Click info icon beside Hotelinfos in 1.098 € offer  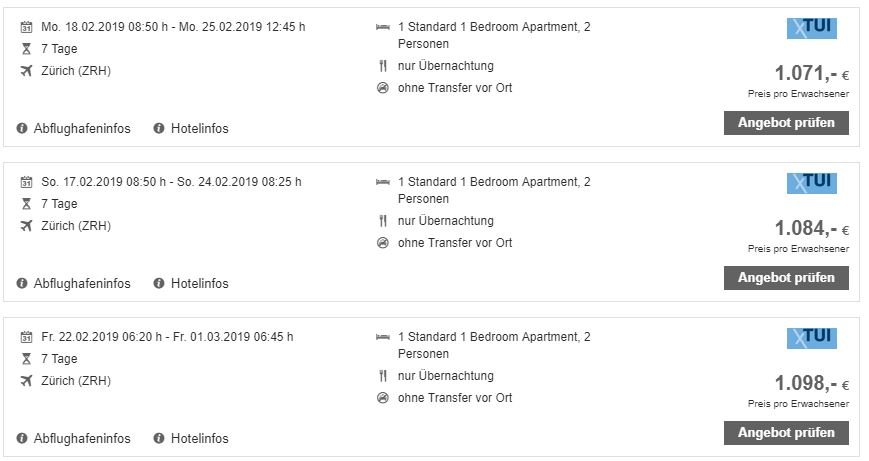(159, 439)
